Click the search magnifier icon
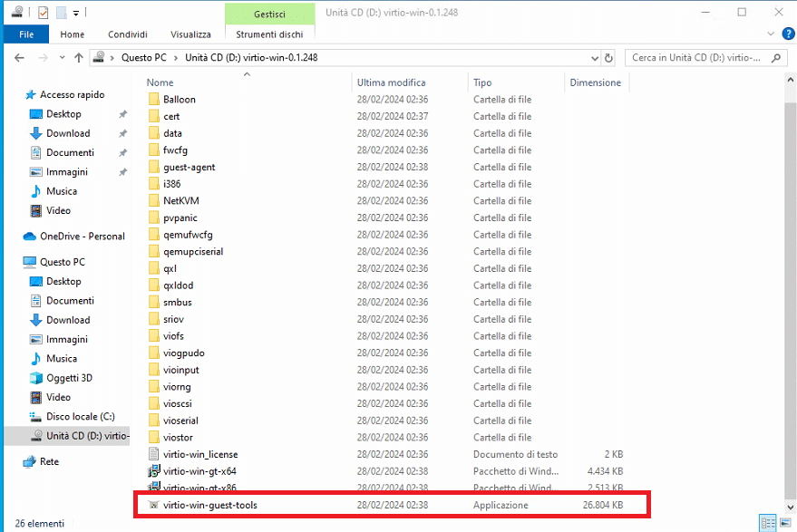This screenshot has width=797, height=532. coord(776,58)
